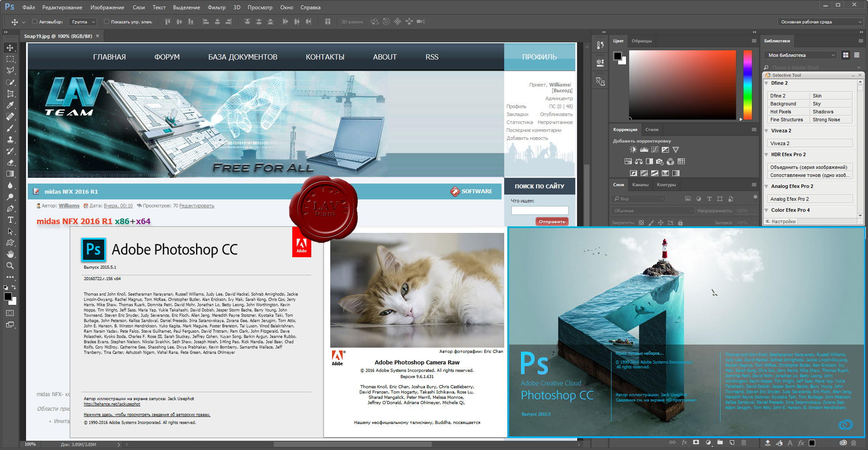Select the Blur tool
The height and width of the screenshot is (450, 868).
pyautogui.click(x=10, y=185)
